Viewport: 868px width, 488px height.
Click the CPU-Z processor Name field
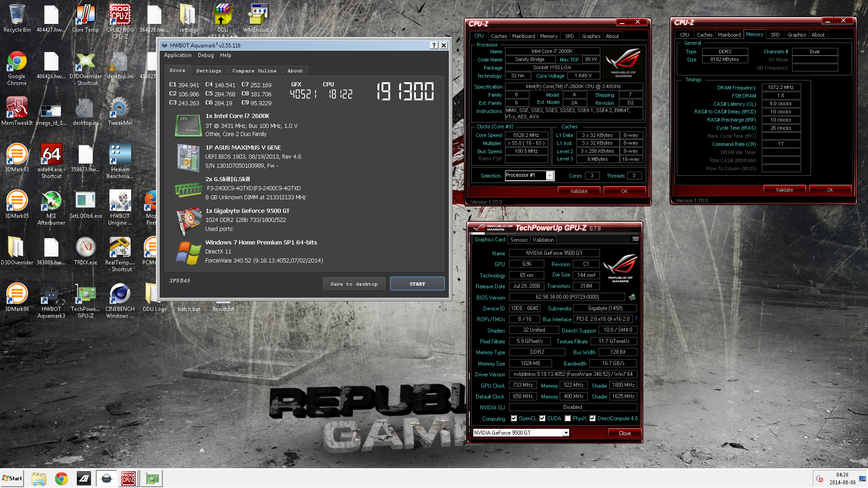(552, 52)
